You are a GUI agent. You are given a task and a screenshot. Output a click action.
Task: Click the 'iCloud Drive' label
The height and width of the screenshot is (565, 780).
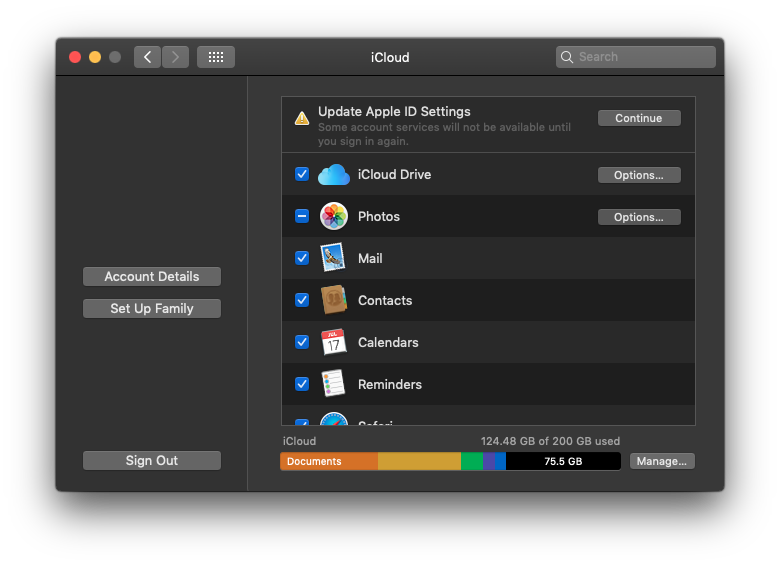click(394, 175)
